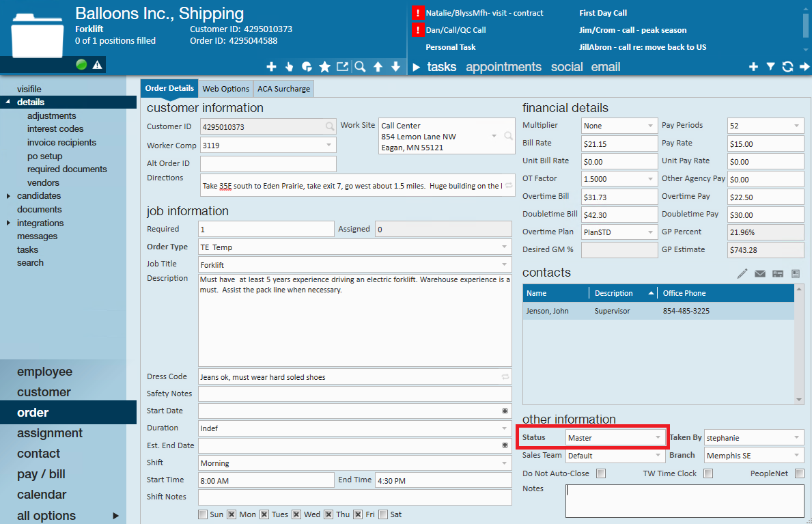Screen dimensions: 812x524
Task: Click the Customer ID lookup magnifier icon
Action: coord(330,126)
